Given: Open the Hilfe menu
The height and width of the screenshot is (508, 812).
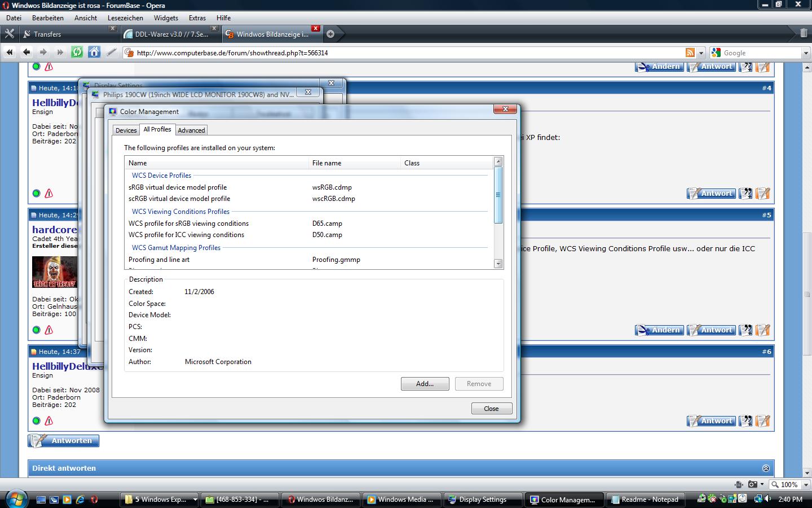Looking at the screenshot, I should [224, 18].
